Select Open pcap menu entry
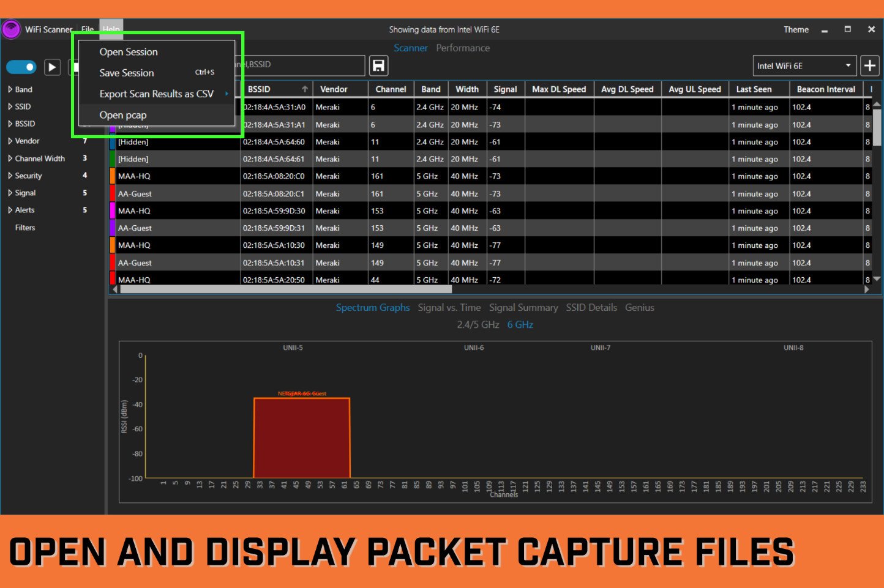This screenshot has width=884, height=588. pyautogui.click(x=157, y=115)
